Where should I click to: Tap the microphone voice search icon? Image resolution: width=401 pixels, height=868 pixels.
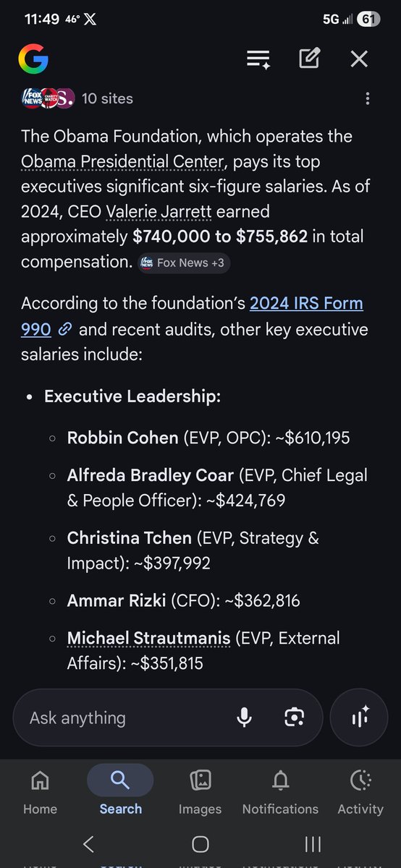pyautogui.click(x=245, y=718)
